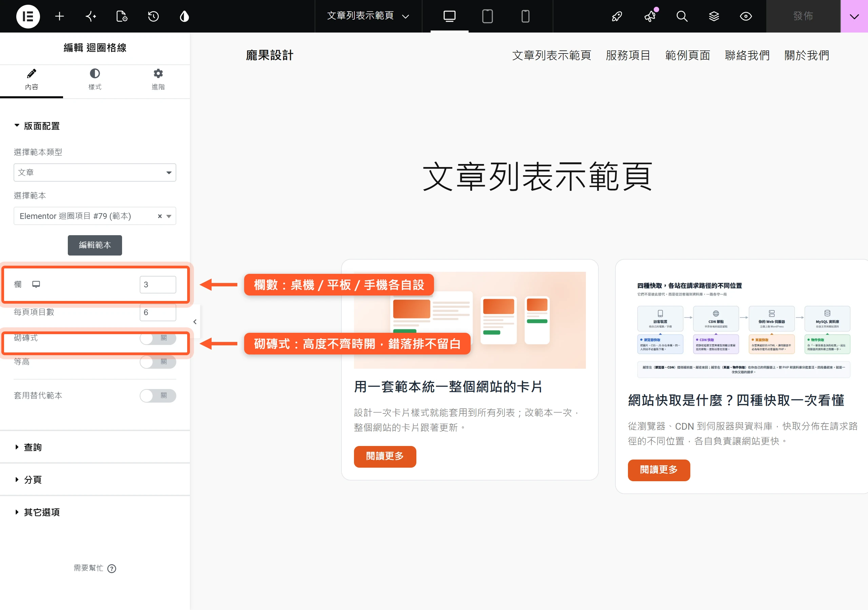Click the Elementor logo icon

[x=28, y=16]
